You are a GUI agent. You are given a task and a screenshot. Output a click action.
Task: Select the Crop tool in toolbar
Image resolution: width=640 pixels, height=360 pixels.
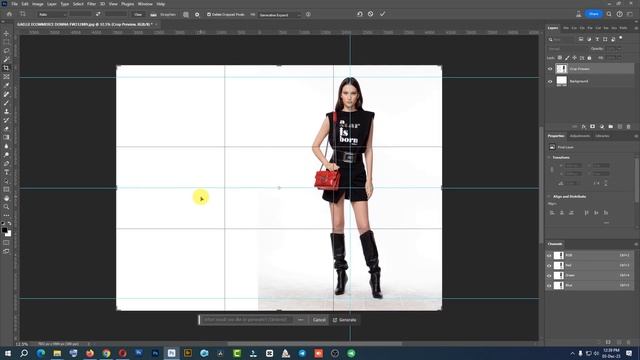click(x=6, y=68)
